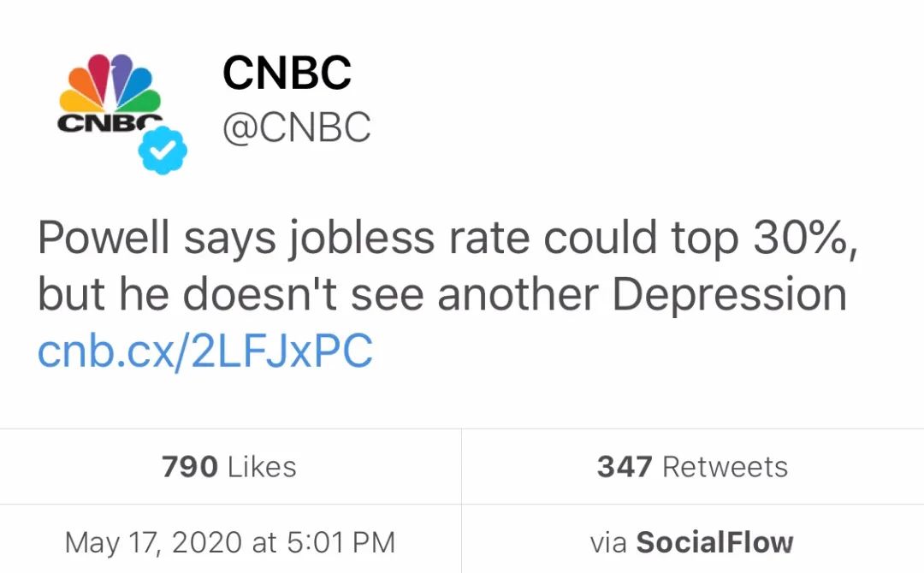Viewport: 924px width, 573px height.
Task: Click the bold 790 count number
Action: (190, 467)
